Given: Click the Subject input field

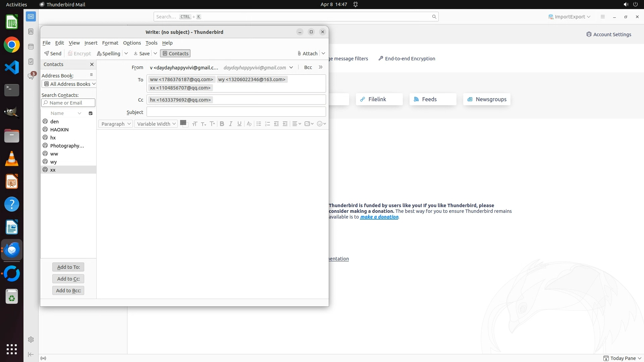Looking at the screenshot, I should [x=236, y=112].
